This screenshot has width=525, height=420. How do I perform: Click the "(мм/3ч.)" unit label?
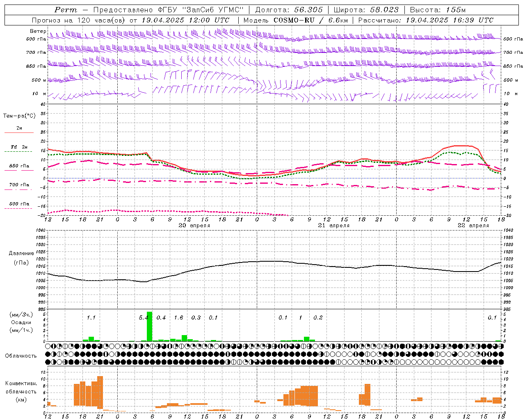tap(21, 315)
